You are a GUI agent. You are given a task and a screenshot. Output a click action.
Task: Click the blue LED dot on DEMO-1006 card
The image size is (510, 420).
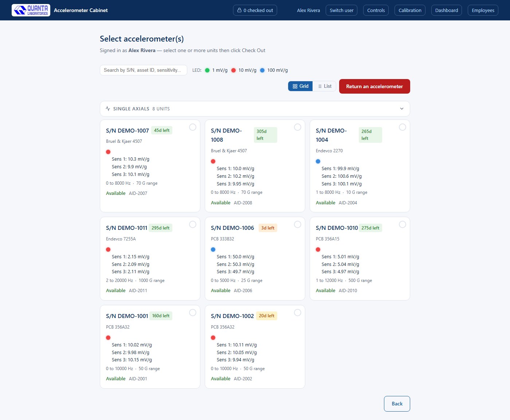pyautogui.click(x=213, y=250)
